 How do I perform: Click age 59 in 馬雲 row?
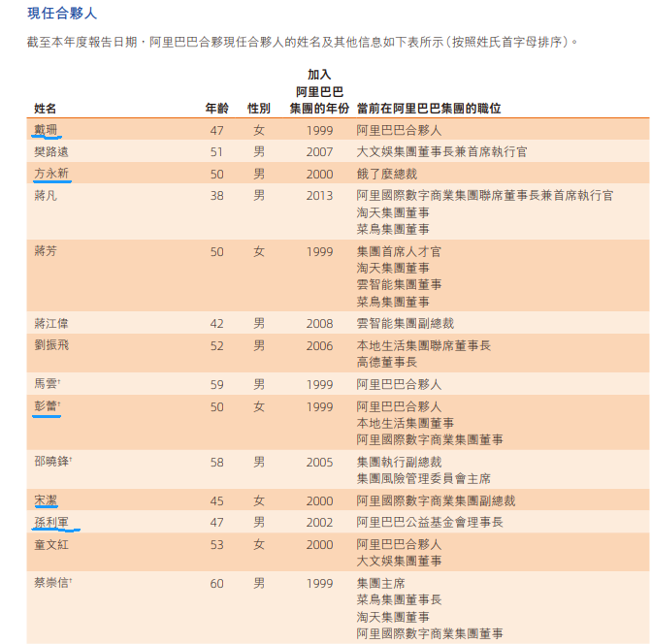pyautogui.click(x=216, y=385)
